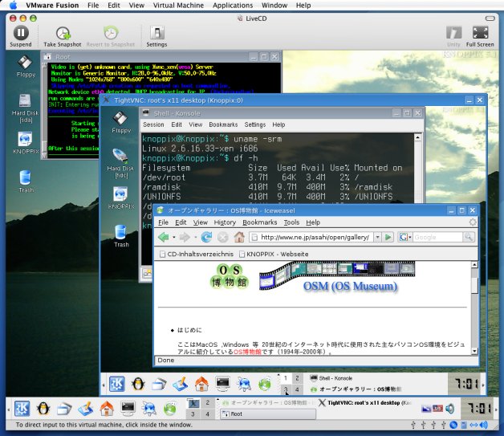Screen dimensions: 504x436
Task: Click the search magnifier in Iceweasel
Action: click(x=469, y=237)
